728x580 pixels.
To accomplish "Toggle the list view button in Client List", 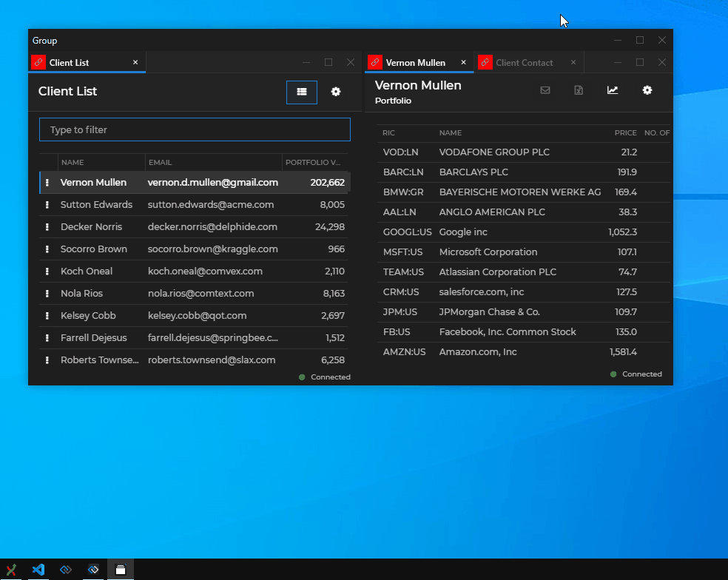I will 302,92.
